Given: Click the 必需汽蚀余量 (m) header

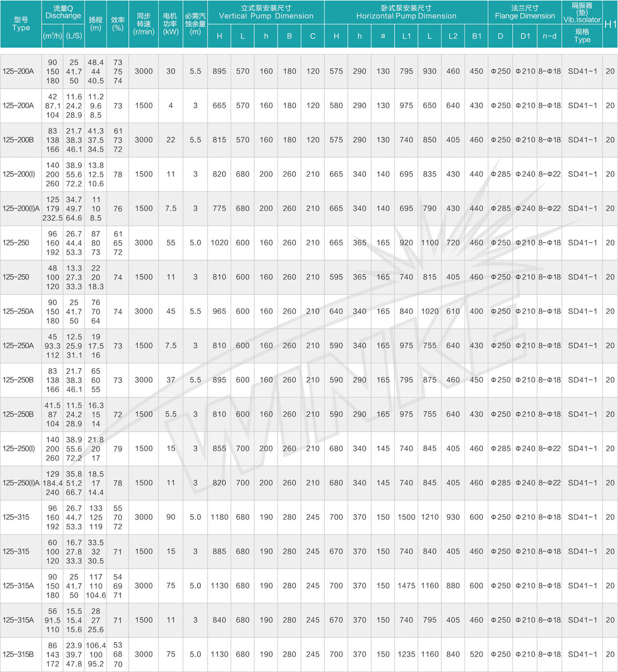Looking at the screenshot, I should (x=195, y=24).
